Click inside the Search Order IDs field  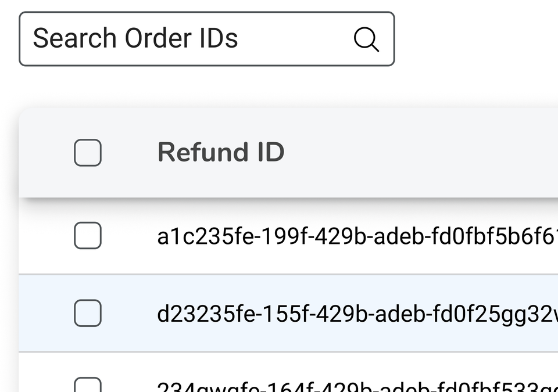pos(174,39)
